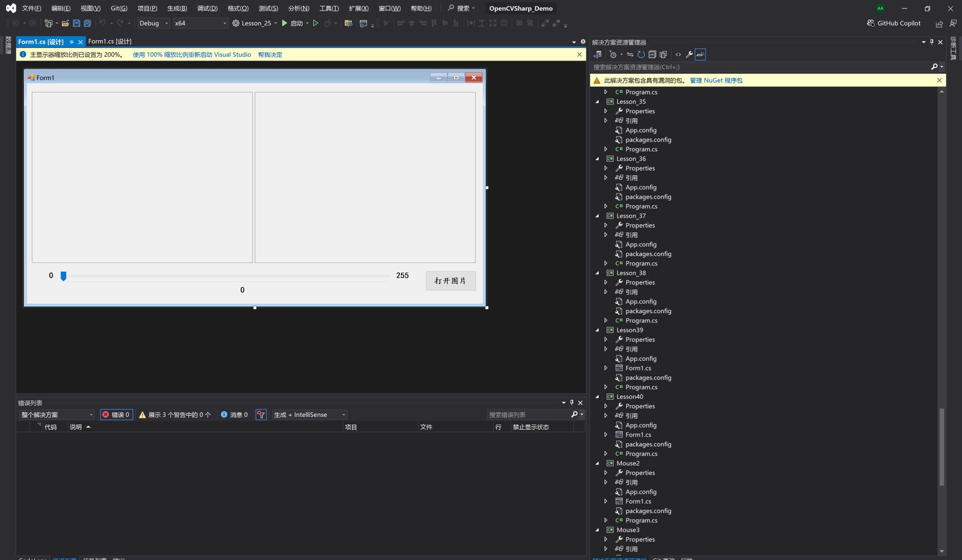This screenshot has height=560, width=962.
Task: Collapse all in Solution Explorer toolbar
Action: tap(652, 55)
